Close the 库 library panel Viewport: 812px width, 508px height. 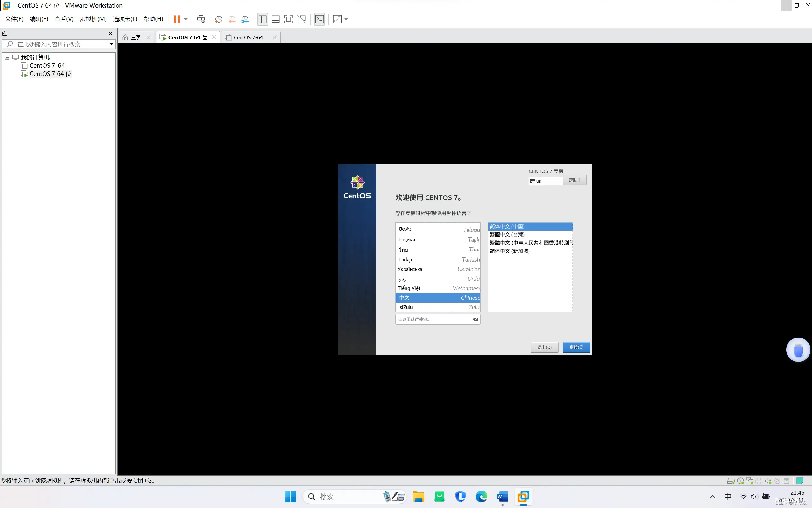click(x=110, y=34)
